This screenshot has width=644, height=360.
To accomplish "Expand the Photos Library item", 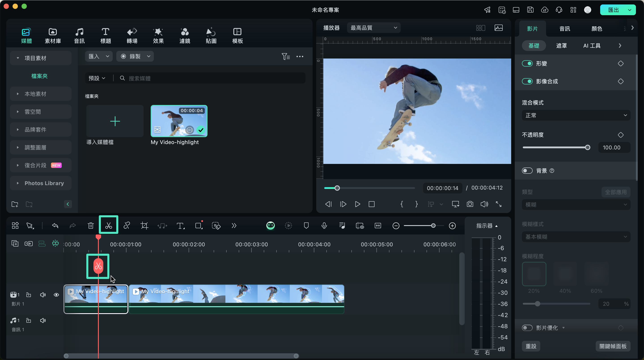I will click(40, 183).
